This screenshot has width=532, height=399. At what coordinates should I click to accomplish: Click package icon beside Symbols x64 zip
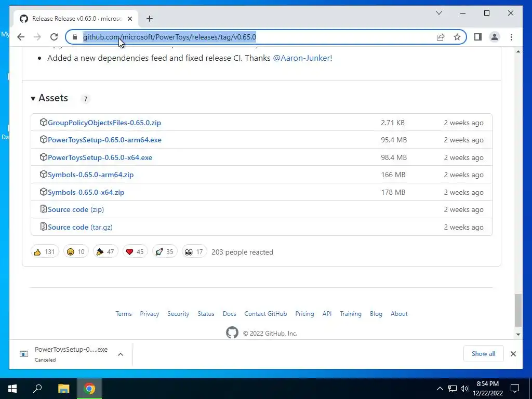coord(44,192)
